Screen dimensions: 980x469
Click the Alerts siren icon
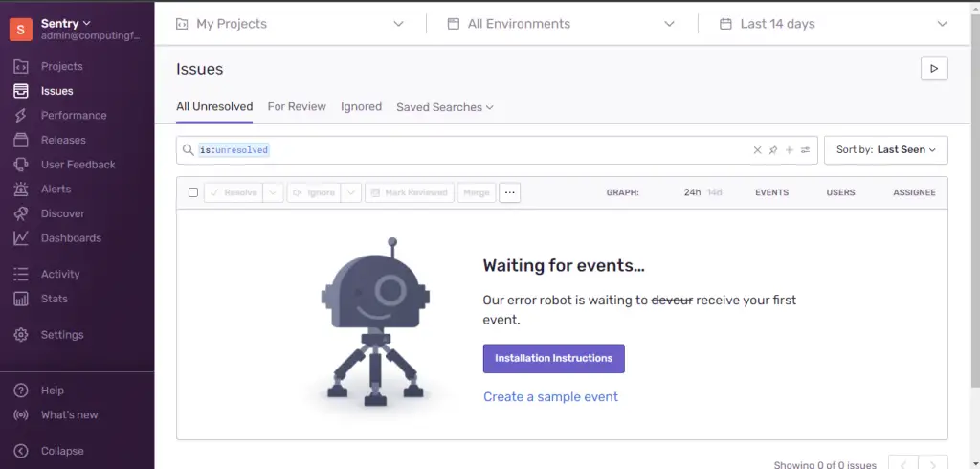[x=21, y=189]
